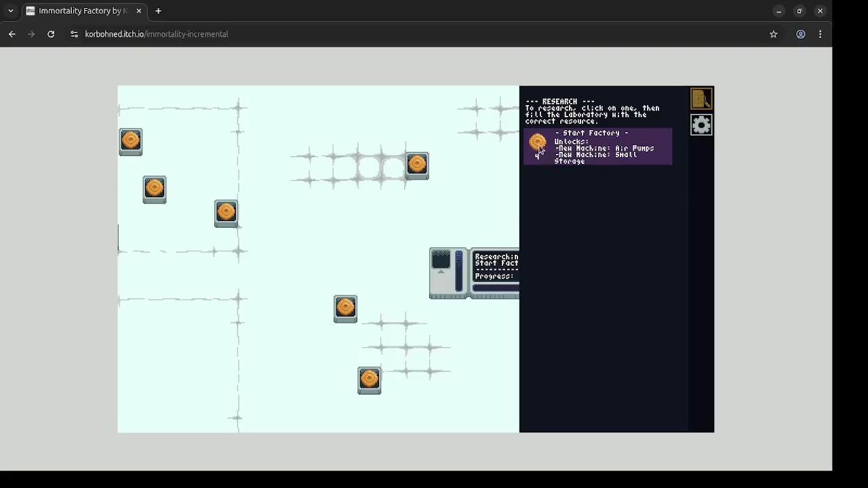The width and height of the screenshot is (868, 488).
Task: Switch to the Immortality Factory tab
Action: 81,11
